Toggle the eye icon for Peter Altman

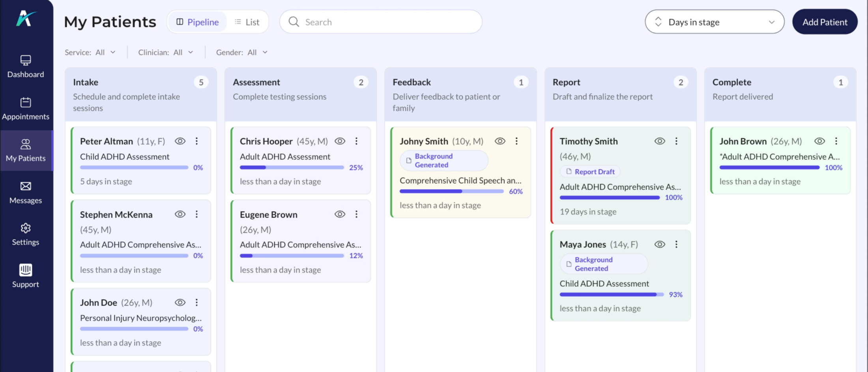point(180,141)
